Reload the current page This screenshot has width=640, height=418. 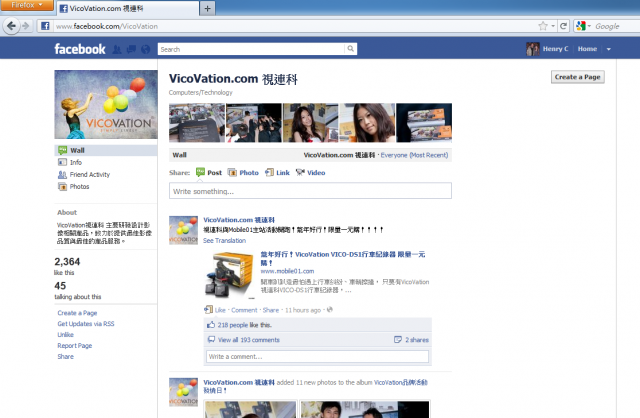pyautogui.click(x=563, y=26)
